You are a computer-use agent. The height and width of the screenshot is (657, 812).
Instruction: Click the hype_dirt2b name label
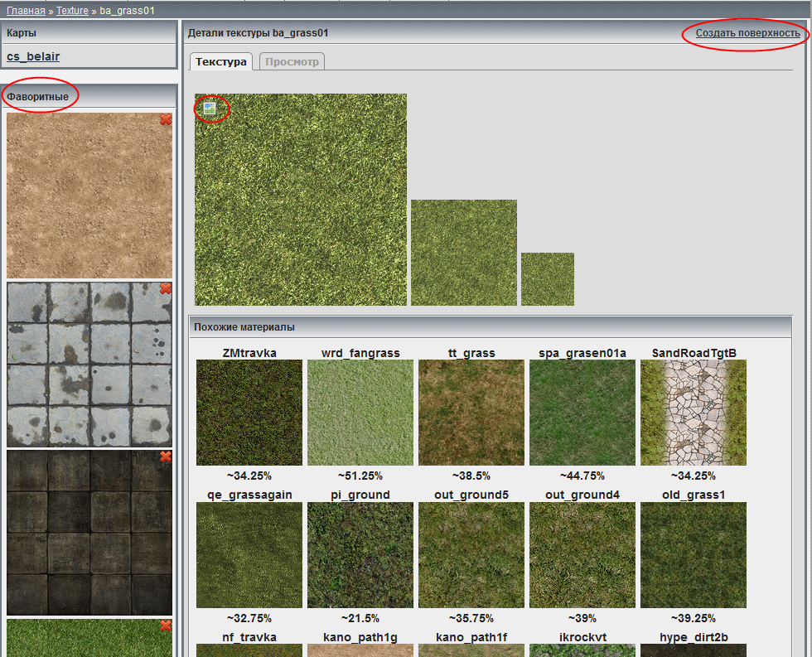click(694, 637)
